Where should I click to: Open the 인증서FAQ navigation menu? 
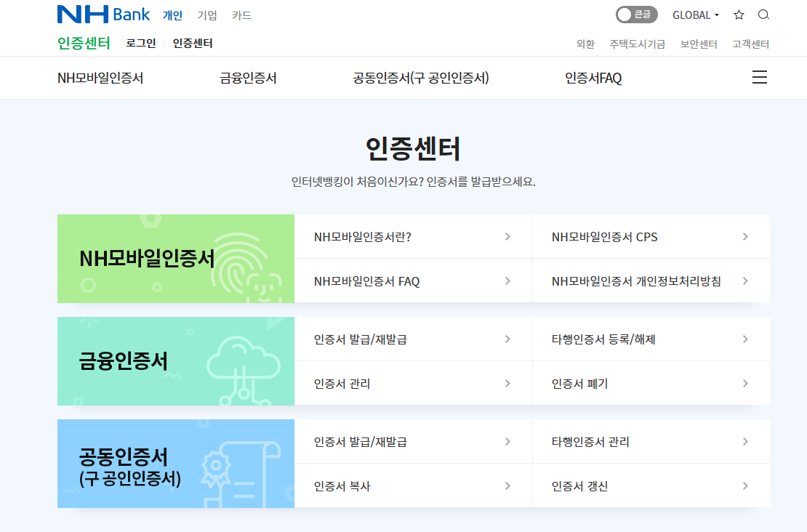[x=593, y=78]
